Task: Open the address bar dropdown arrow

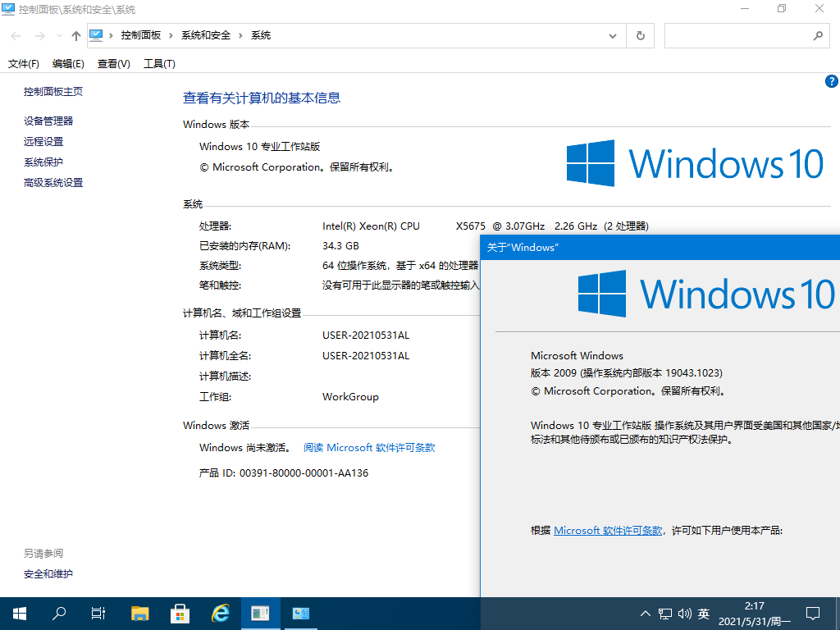Action: [x=612, y=35]
